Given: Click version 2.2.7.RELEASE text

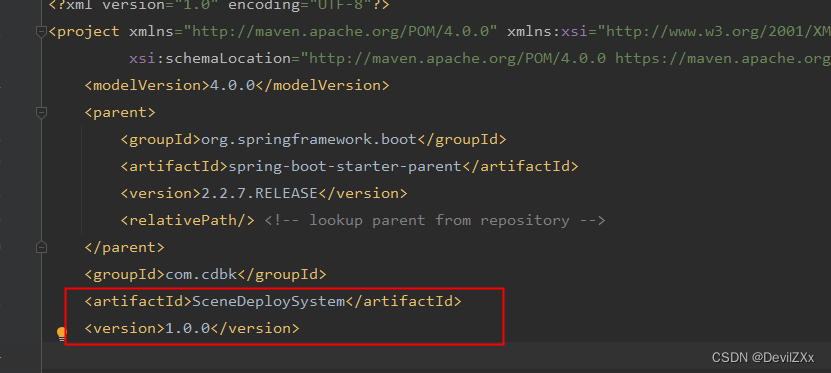Looking at the screenshot, I should [264, 193].
